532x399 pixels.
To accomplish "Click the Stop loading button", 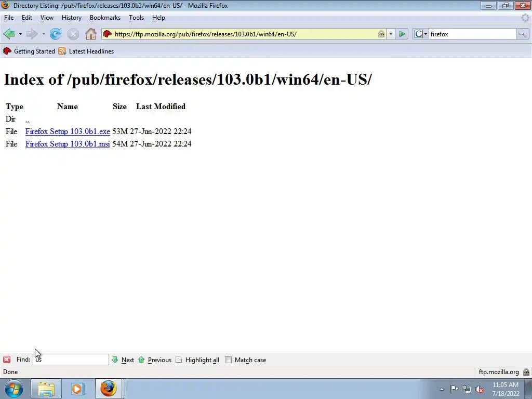I will click(73, 34).
